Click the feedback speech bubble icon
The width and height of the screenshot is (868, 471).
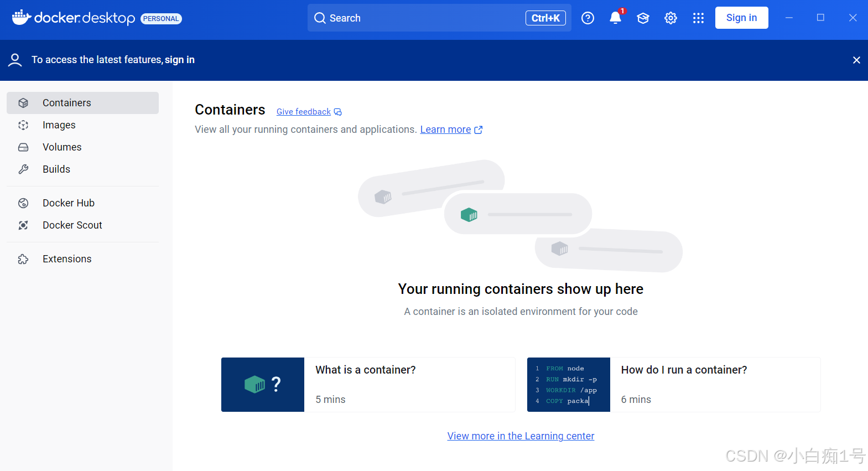pos(337,112)
